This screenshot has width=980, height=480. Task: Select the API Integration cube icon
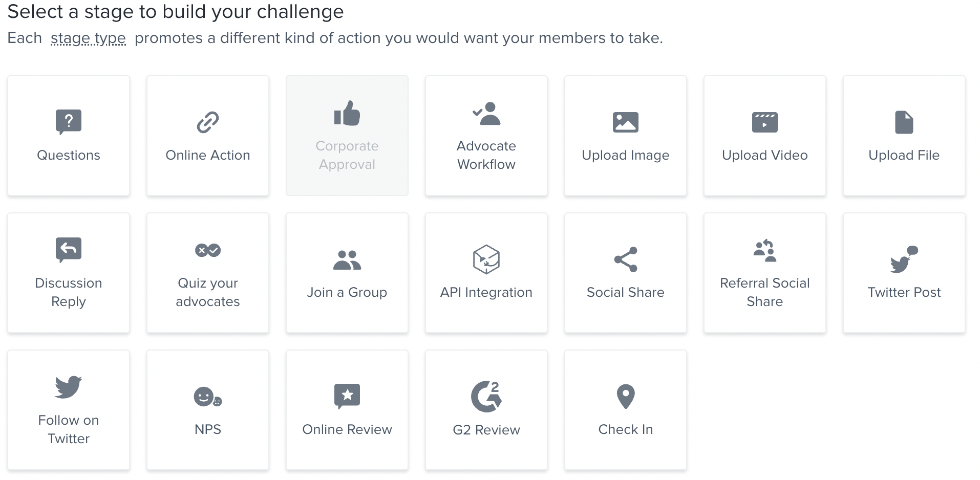[486, 259]
